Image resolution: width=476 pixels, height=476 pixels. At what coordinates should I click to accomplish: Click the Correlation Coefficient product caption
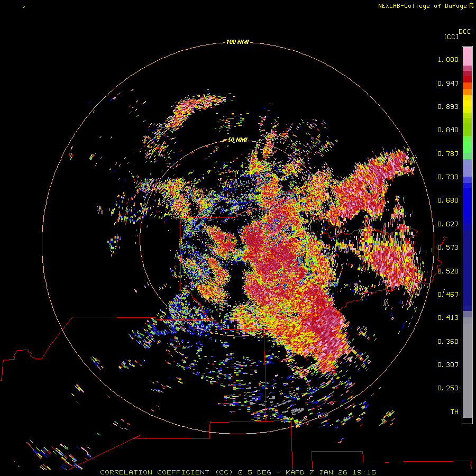238,472
